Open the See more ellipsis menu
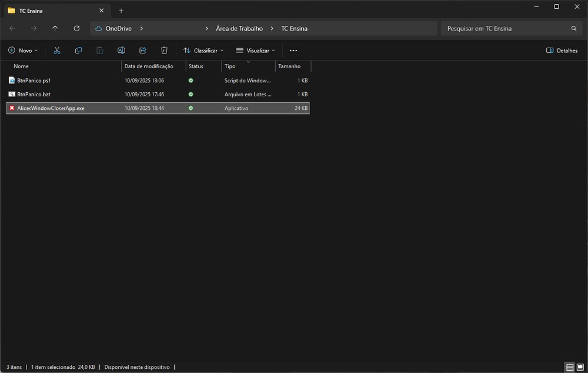588x373 pixels. [x=293, y=51]
